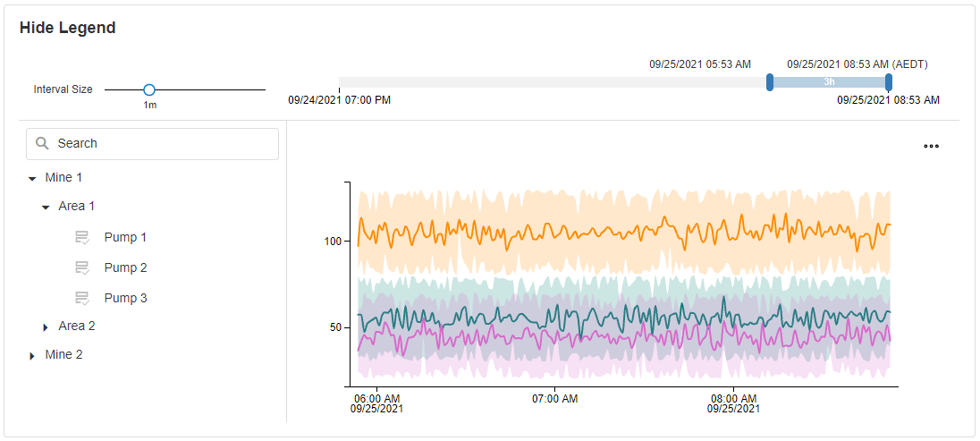Focus the Search input field
Viewport: 980px width, 441px height.
(161, 143)
